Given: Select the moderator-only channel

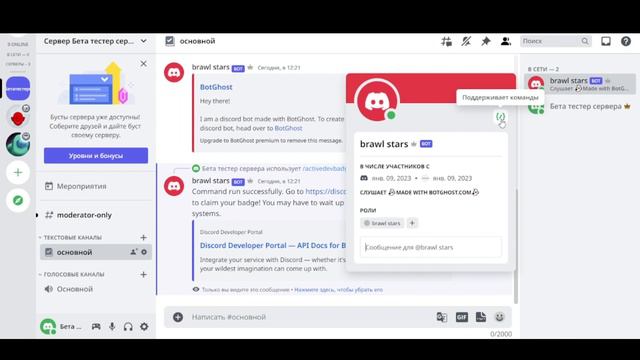Looking at the screenshot, I should pos(96,215).
